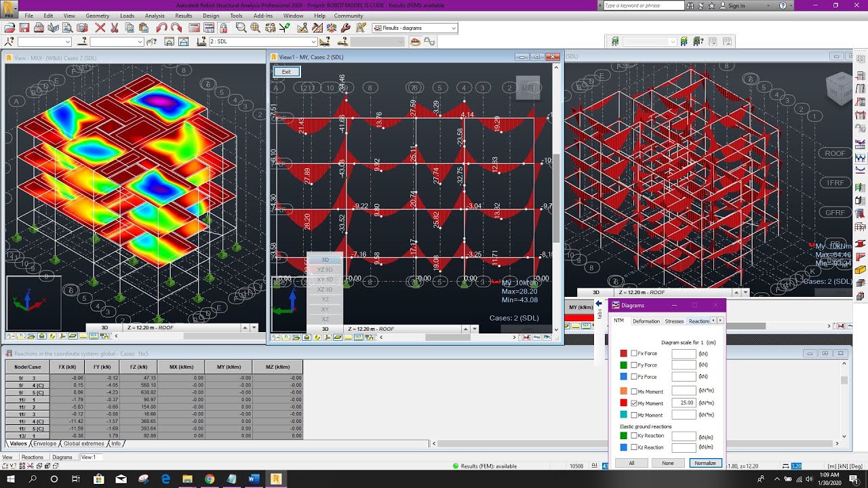Click the red I-beam section sidebar icon
Viewport: 868px width, 488px height.
pos(861,243)
